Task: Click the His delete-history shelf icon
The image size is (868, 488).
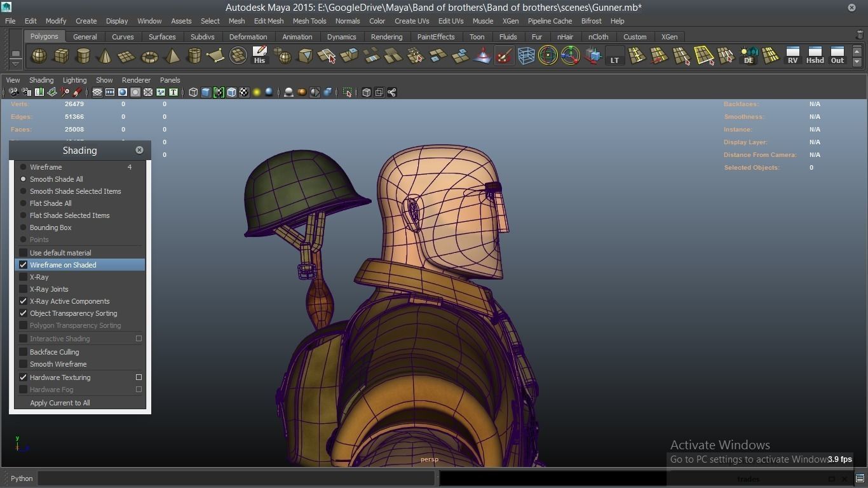Action: tap(259, 56)
